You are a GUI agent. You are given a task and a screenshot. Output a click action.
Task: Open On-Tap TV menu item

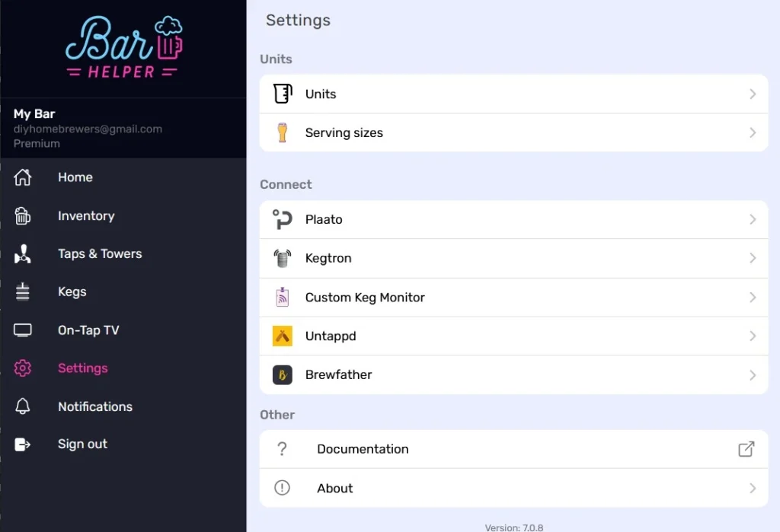88,330
